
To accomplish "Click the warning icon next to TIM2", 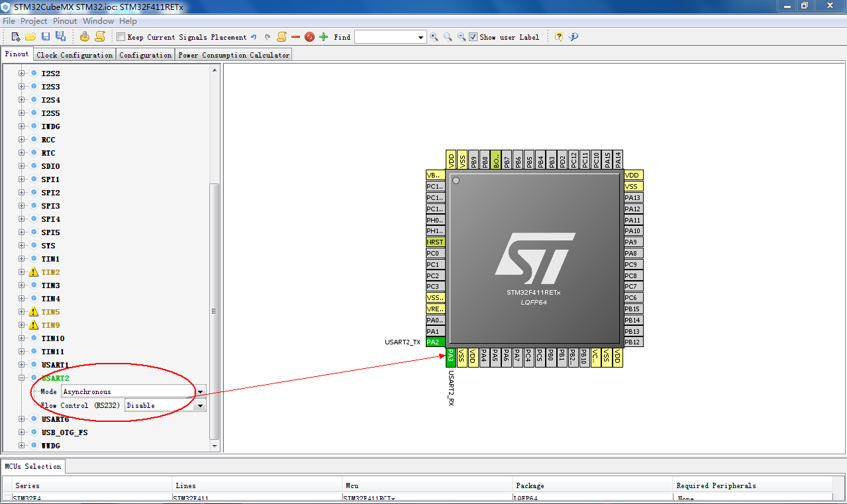I will [x=34, y=272].
